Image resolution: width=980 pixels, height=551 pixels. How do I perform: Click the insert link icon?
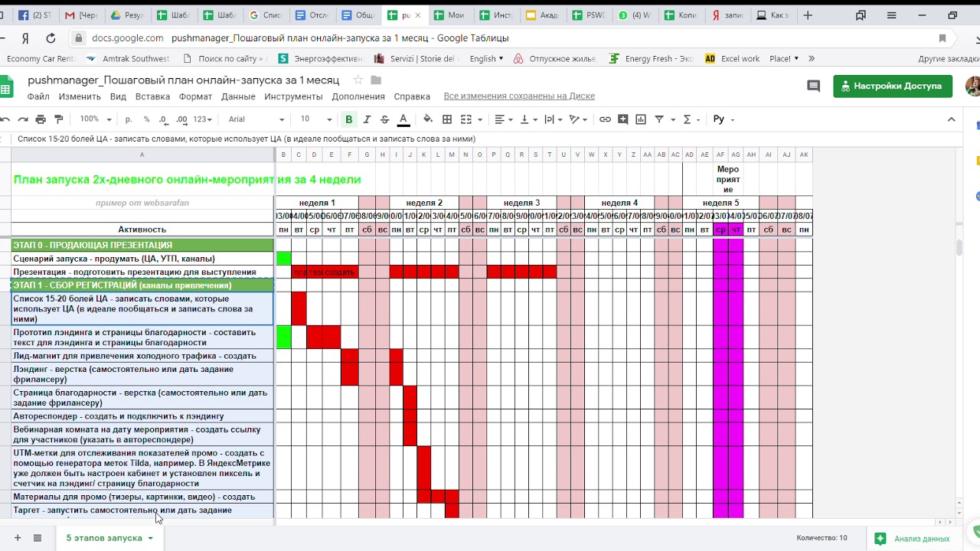(605, 119)
